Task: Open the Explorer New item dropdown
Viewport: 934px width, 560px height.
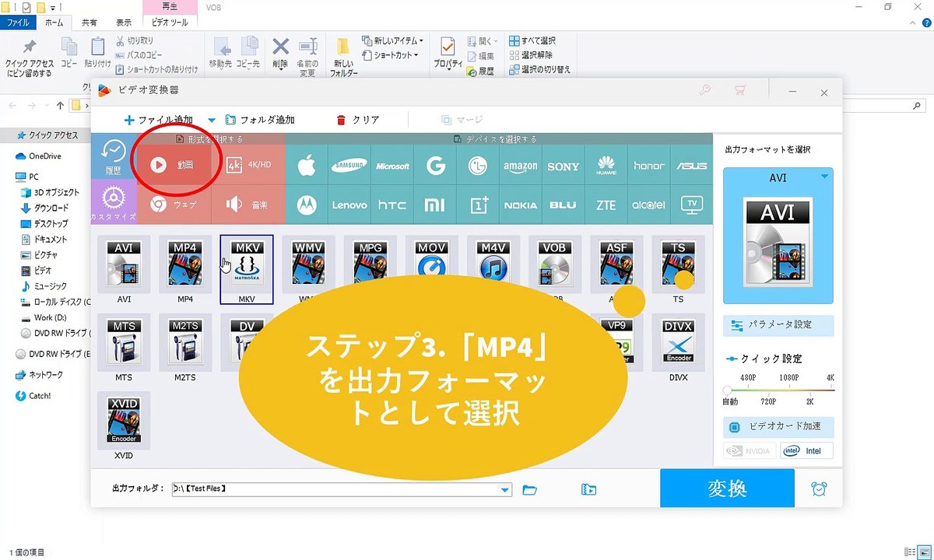Action: [x=393, y=40]
